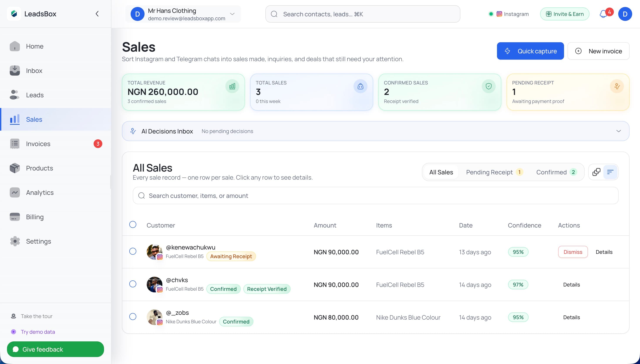Screen dimensions: 640x364
Task: Open Inbox from the sidebar
Action: coord(56,71)
